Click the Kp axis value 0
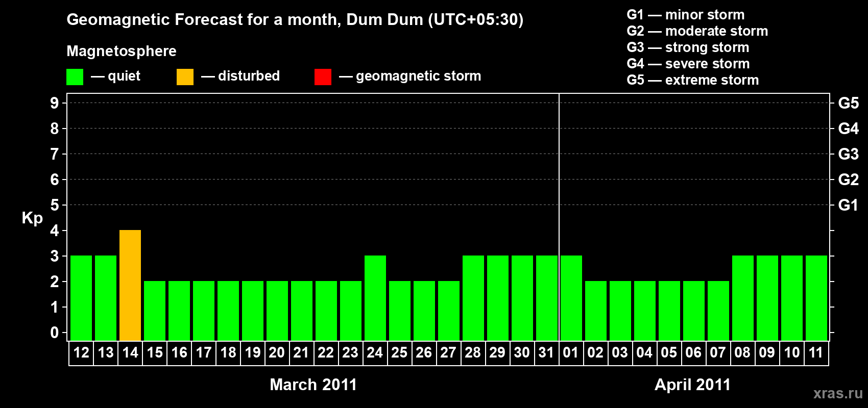The image size is (868, 408). click(55, 333)
